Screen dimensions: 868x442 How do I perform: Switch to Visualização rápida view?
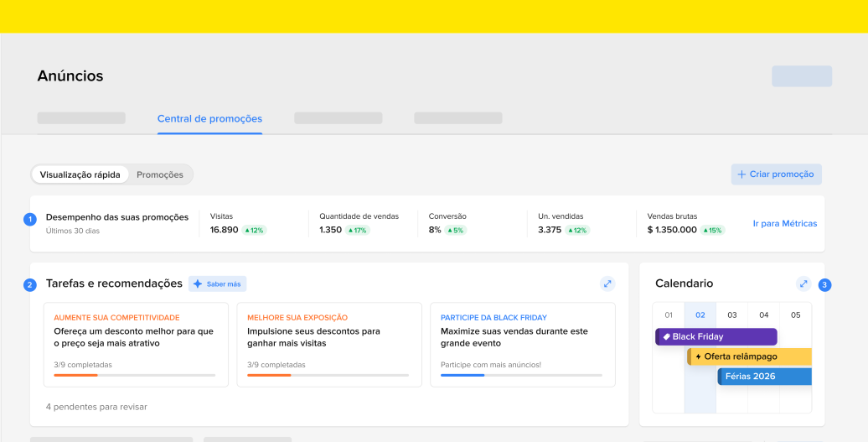click(80, 174)
